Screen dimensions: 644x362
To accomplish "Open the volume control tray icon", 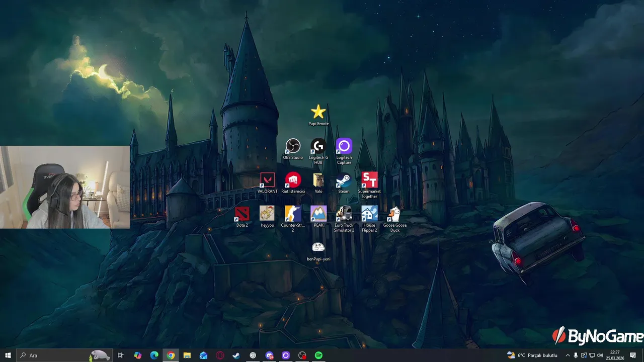I will point(600,355).
